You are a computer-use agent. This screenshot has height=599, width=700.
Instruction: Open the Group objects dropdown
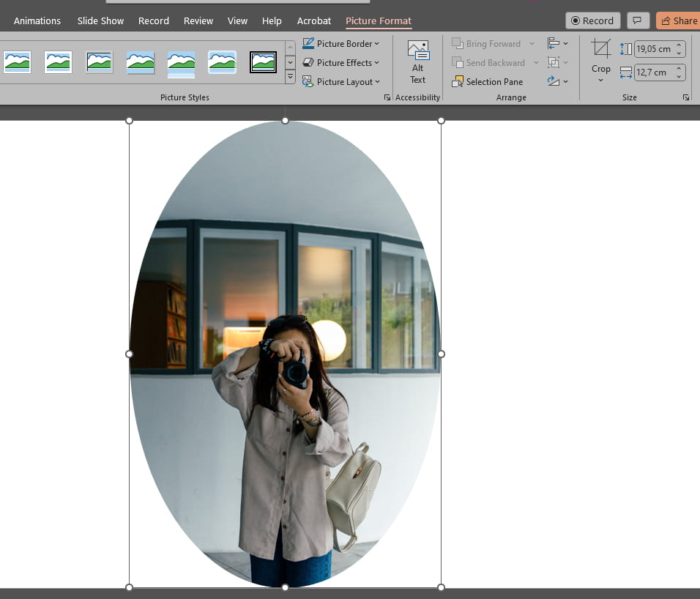coord(558,62)
